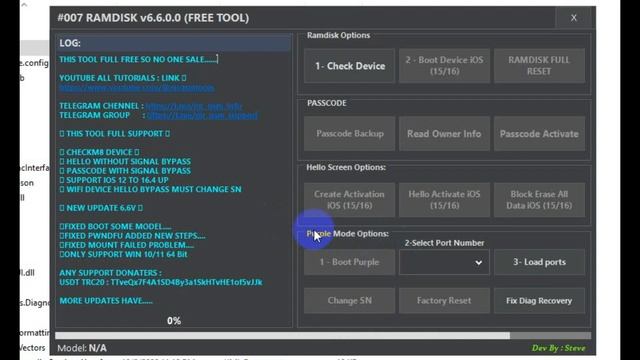Click 'PASSCODE WITH SIGNAL BYPASS' log line
Viewport: 640px width, 360px height.
pos(125,171)
